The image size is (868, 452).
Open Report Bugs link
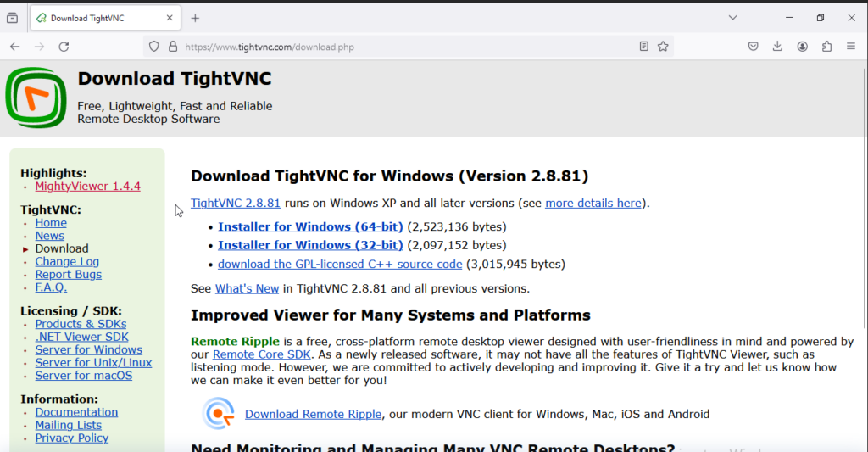coord(68,274)
